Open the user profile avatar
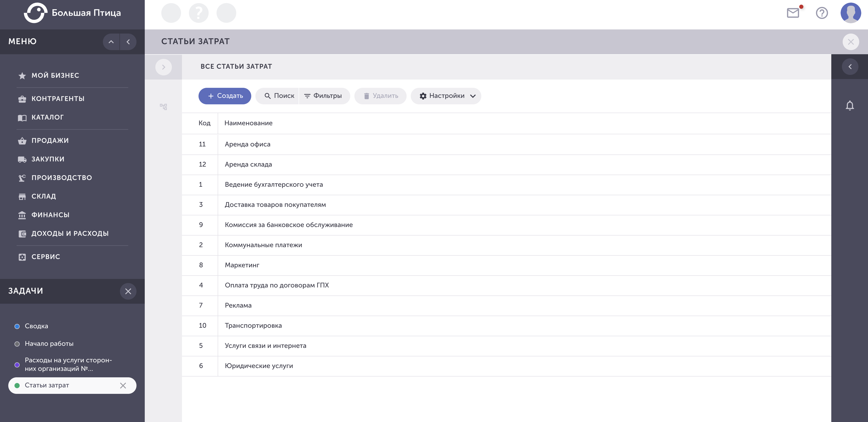This screenshot has height=422, width=868. (851, 13)
